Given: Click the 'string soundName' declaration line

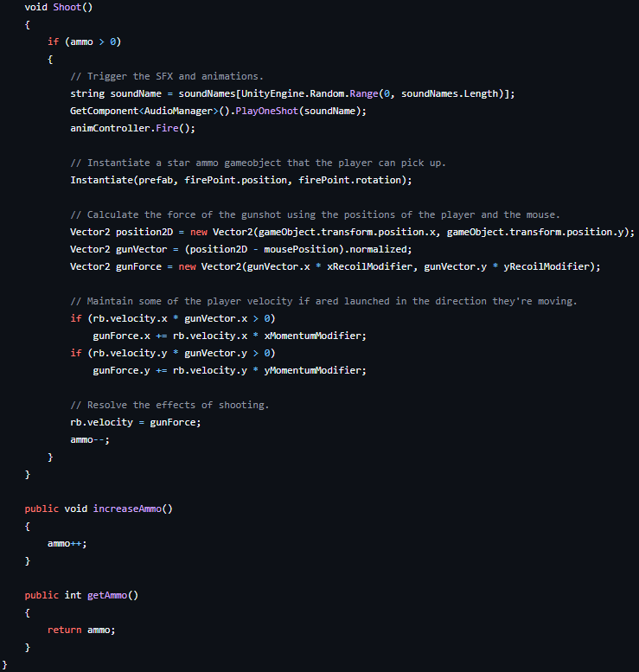Looking at the screenshot, I should pos(292,94).
